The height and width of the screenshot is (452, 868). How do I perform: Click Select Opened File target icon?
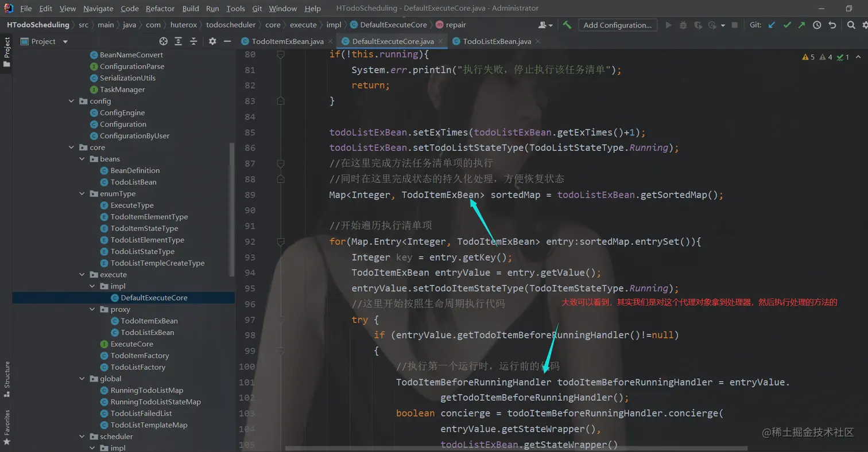click(164, 41)
